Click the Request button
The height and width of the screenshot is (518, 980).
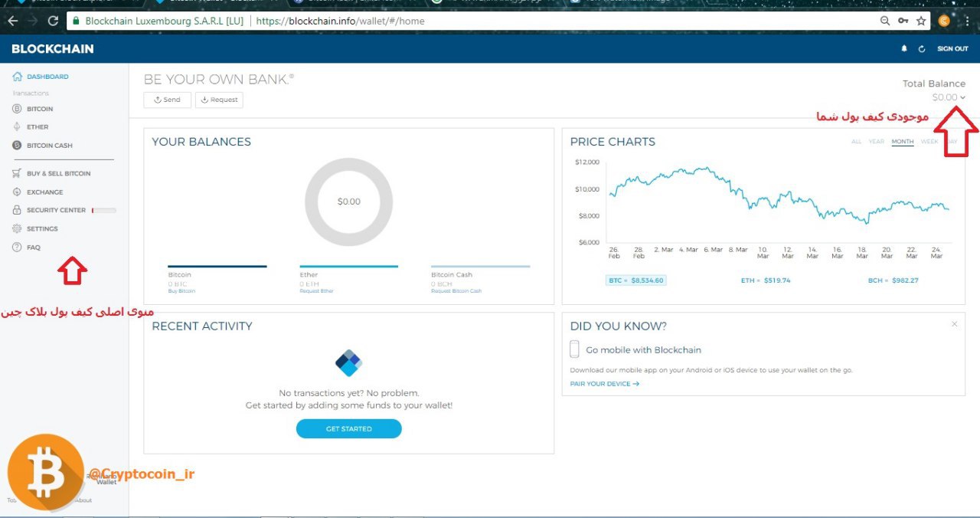(x=219, y=100)
